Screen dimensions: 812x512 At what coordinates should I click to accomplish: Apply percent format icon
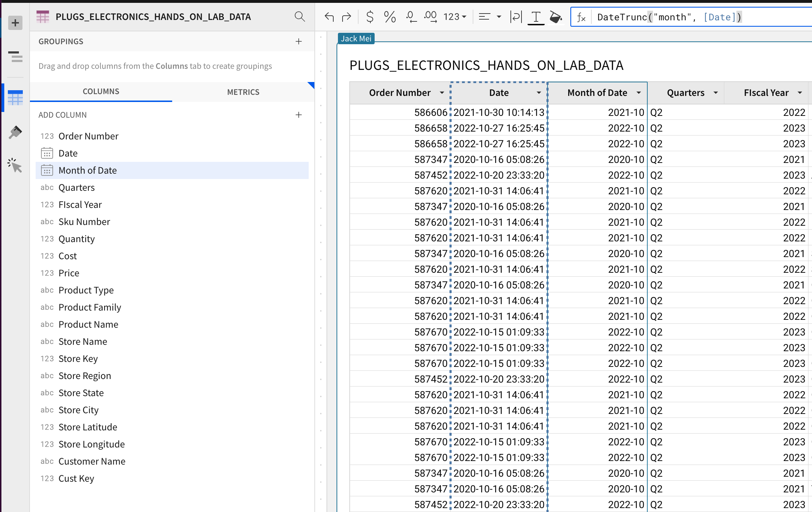click(390, 17)
